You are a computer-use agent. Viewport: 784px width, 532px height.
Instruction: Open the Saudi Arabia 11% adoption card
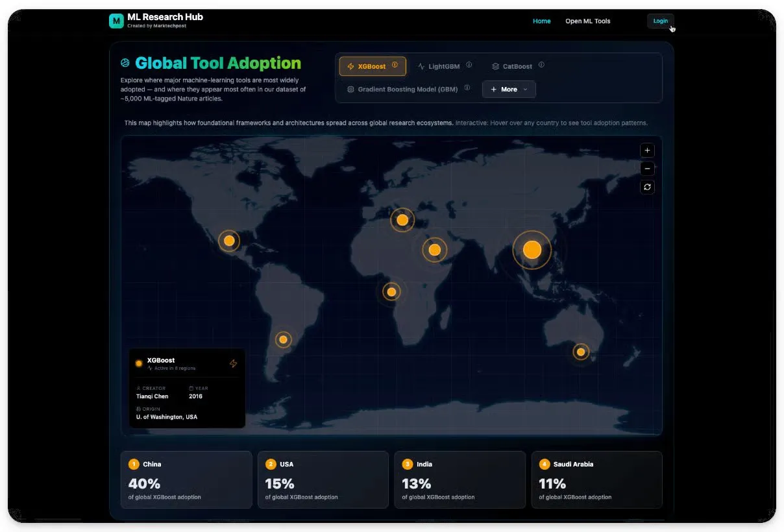point(597,479)
